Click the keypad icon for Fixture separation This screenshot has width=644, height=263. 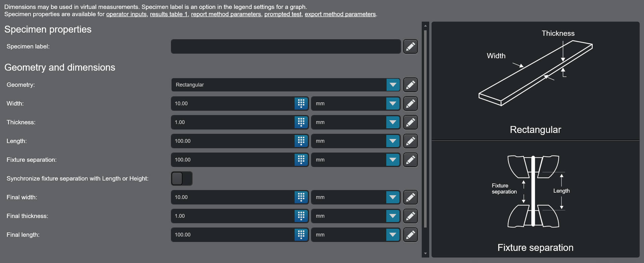point(301,160)
